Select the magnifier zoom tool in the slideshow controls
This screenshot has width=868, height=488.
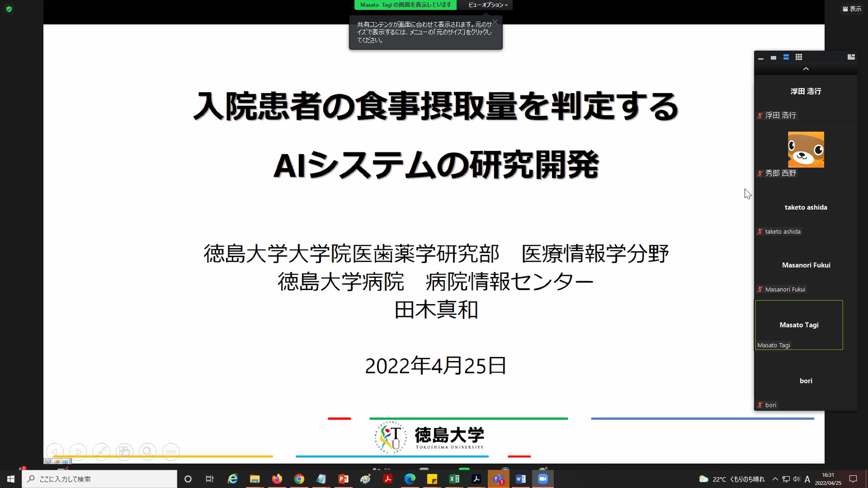pos(148,452)
